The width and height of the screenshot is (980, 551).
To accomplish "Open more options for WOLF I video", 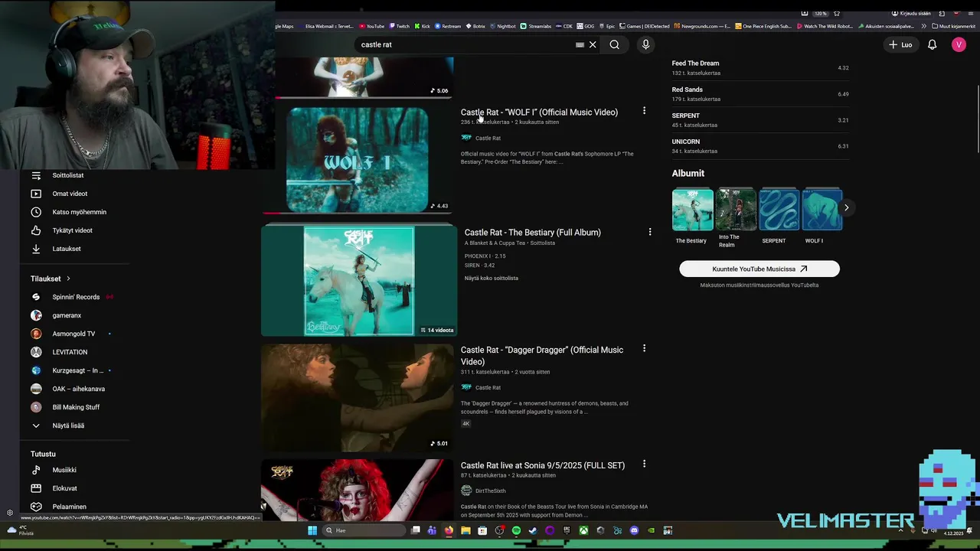I will (x=644, y=111).
